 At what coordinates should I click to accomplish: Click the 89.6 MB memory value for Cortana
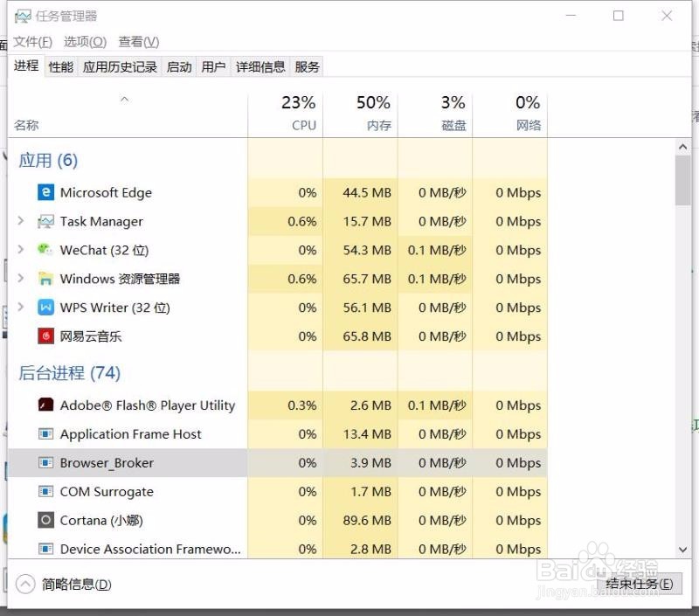coord(367,520)
